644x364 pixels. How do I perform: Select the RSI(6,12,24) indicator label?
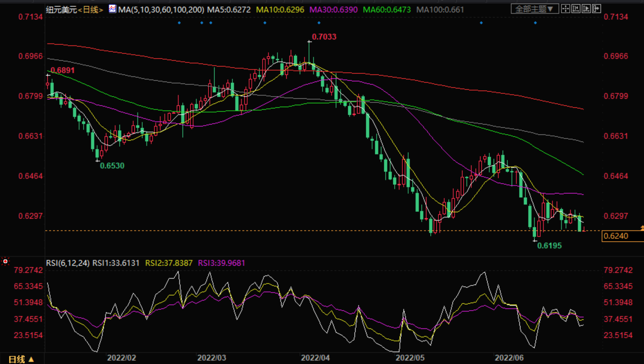coord(68,263)
